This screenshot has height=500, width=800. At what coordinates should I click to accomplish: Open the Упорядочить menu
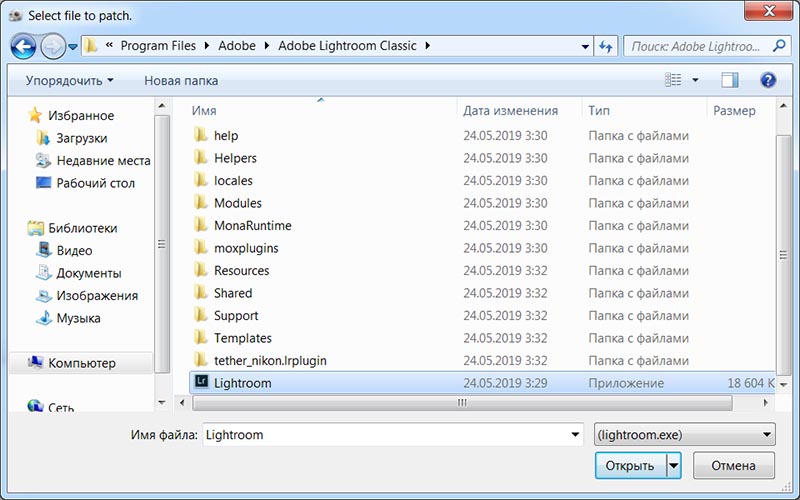click(x=69, y=81)
